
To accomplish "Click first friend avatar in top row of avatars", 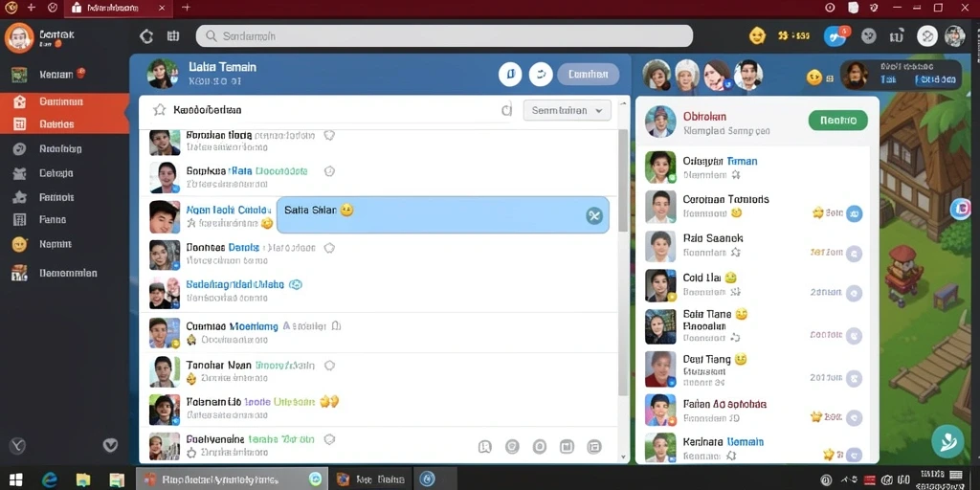I will [657, 75].
